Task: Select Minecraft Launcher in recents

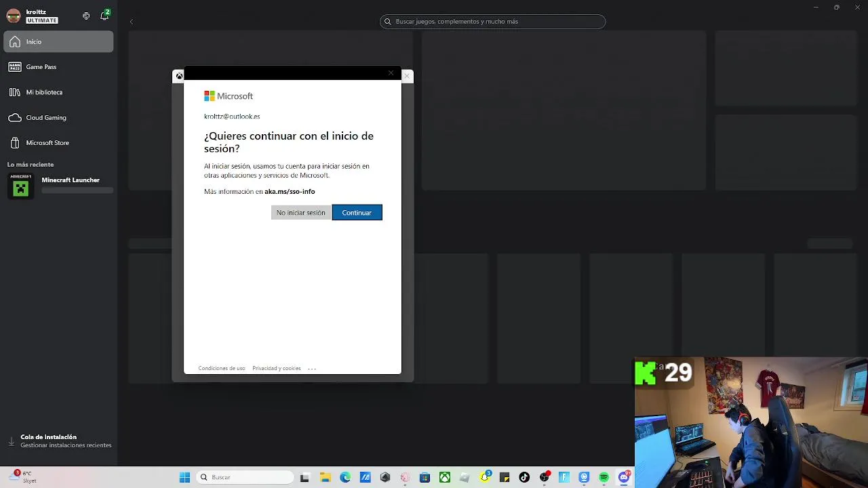Action: pos(58,186)
